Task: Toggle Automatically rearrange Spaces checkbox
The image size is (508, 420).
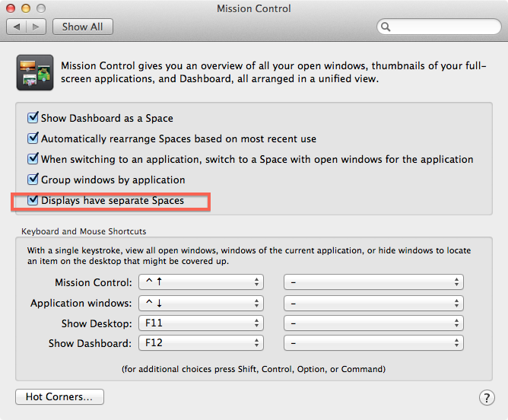Action: 33,138
